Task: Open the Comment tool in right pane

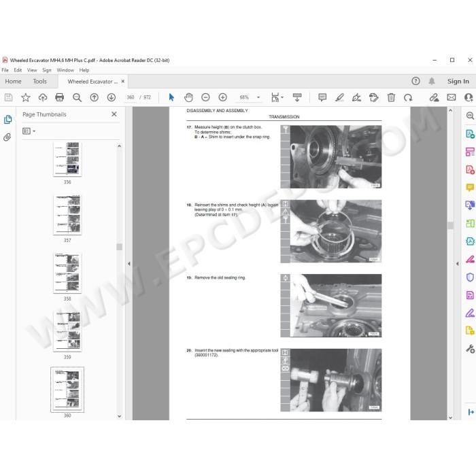Action: 470,188
